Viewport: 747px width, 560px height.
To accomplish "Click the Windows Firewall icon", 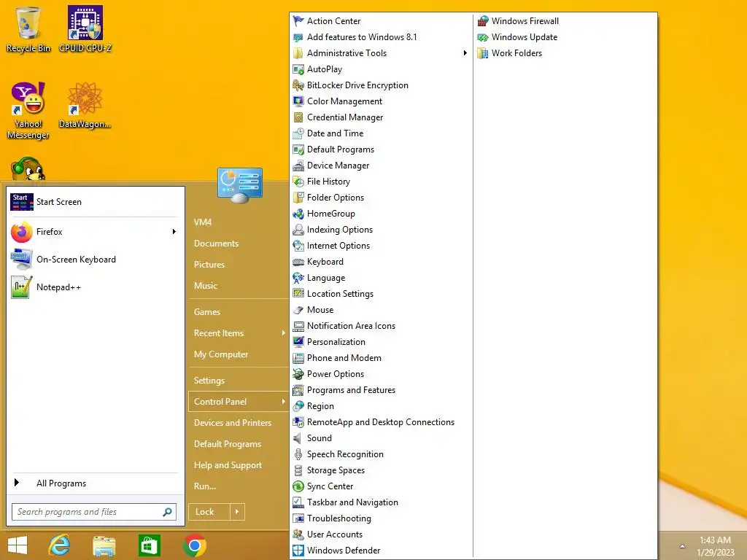I will tap(483, 21).
